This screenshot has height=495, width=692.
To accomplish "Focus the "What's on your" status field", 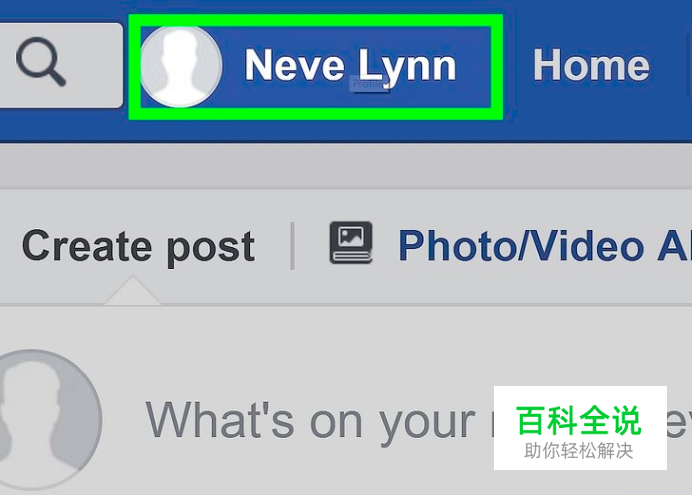I will [311, 420].
